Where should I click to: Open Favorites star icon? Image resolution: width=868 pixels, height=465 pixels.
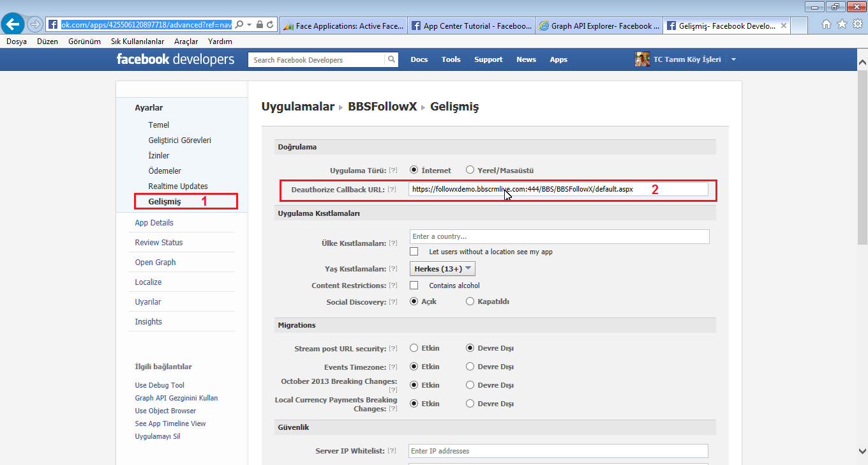point(842,24)
